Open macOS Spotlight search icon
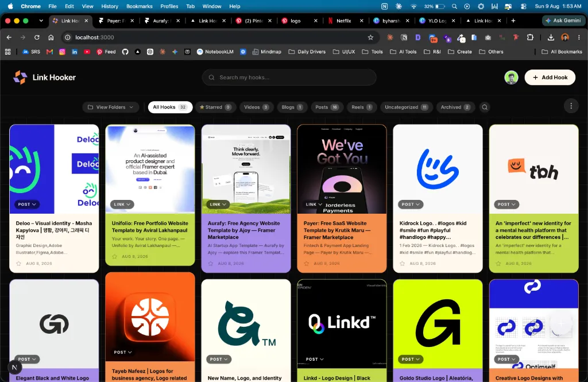The width and height of the screenshot is (588, 382). (x=455, y=6)
